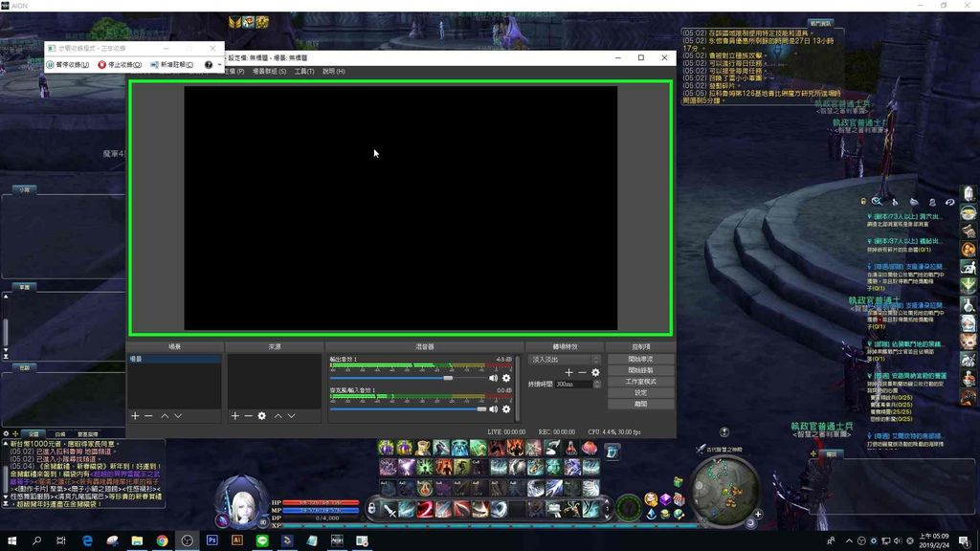Open the OBS Studio taskbar icon
The height and width of the screenshot is (551, 980).
pos(187,540)
